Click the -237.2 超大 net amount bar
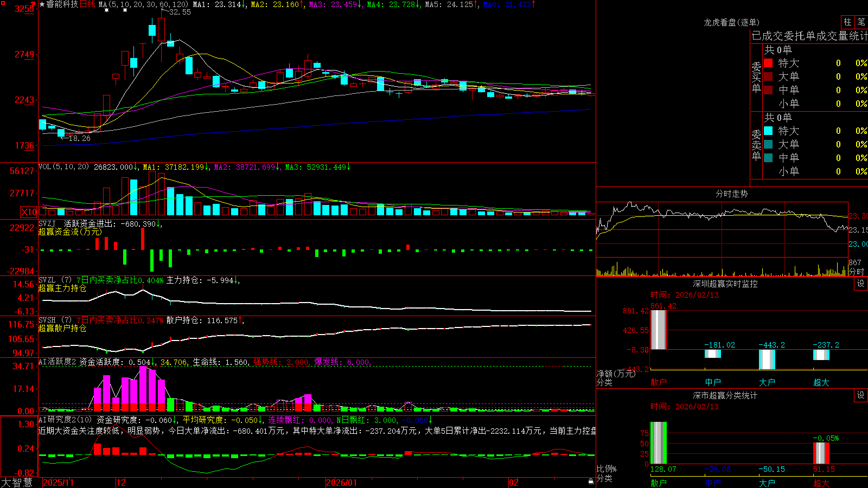The height and width of the screenshot is (488, 868). tap(821, 355)
